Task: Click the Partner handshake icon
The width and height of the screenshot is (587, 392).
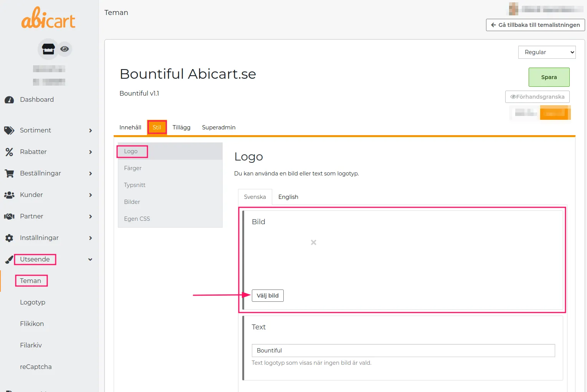Action: point(9,217)
